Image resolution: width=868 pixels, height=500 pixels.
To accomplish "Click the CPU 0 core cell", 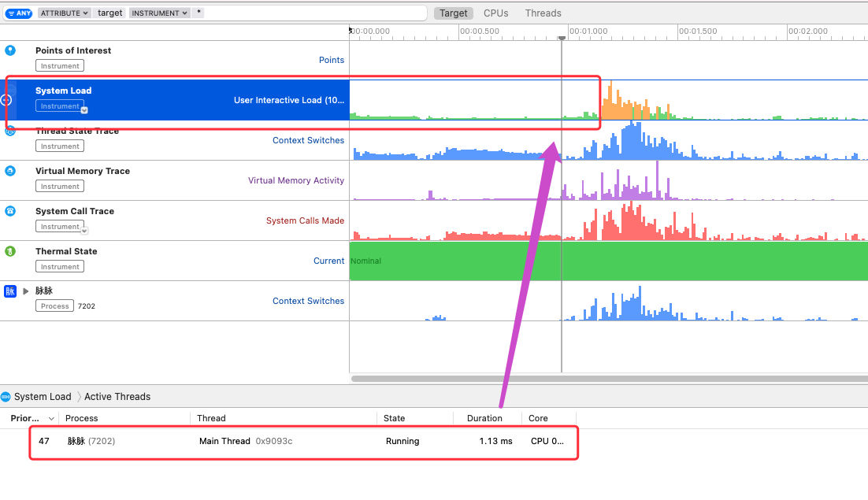I will tap(547, 442).
